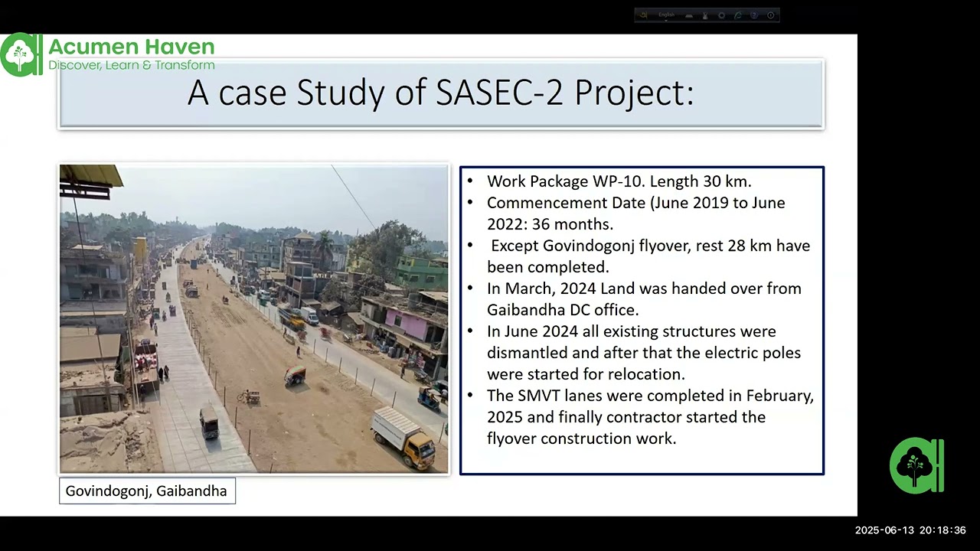
Task: Click the Acumen Haven tree logo at top left
Action: (x=21, y=55)
